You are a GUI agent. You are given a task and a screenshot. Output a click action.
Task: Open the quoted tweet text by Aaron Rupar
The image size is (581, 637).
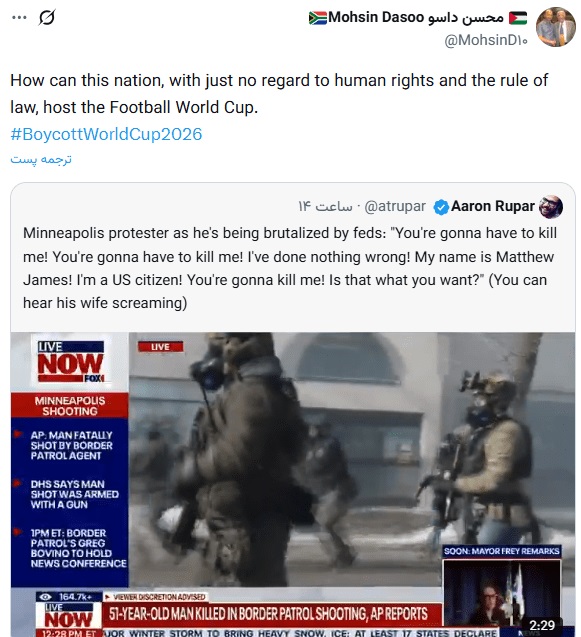[x=290, y=268]
